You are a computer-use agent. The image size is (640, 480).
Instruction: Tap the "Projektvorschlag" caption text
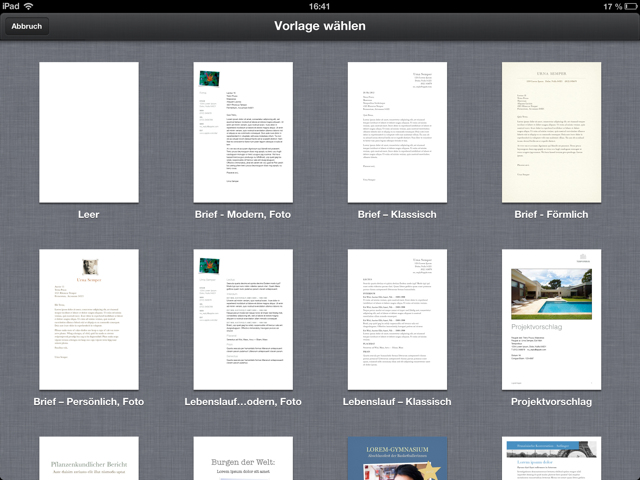click(x=551, y=402)
